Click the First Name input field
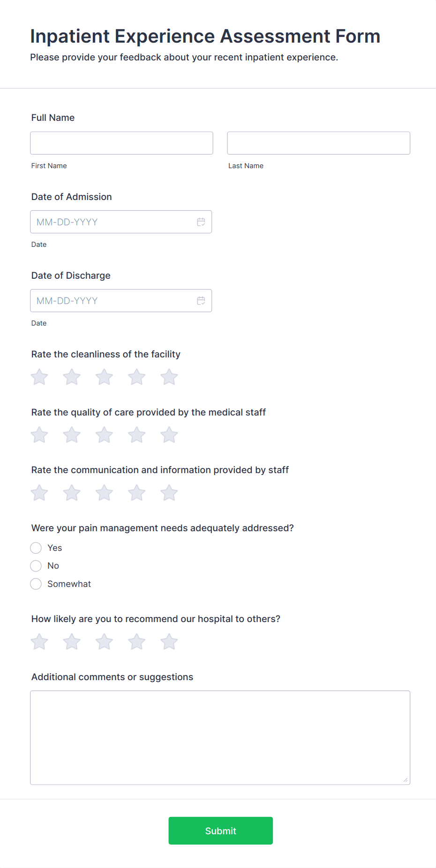 121,143
